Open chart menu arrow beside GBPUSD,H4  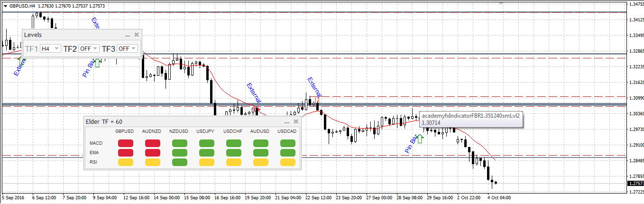[x=5, y=6]
